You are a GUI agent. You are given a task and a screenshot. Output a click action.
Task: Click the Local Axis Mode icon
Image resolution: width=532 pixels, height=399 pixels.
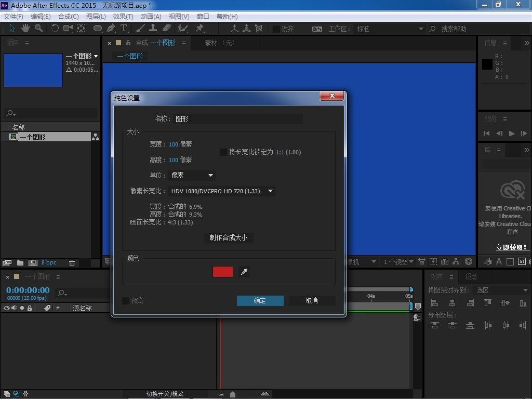point(234,29)
